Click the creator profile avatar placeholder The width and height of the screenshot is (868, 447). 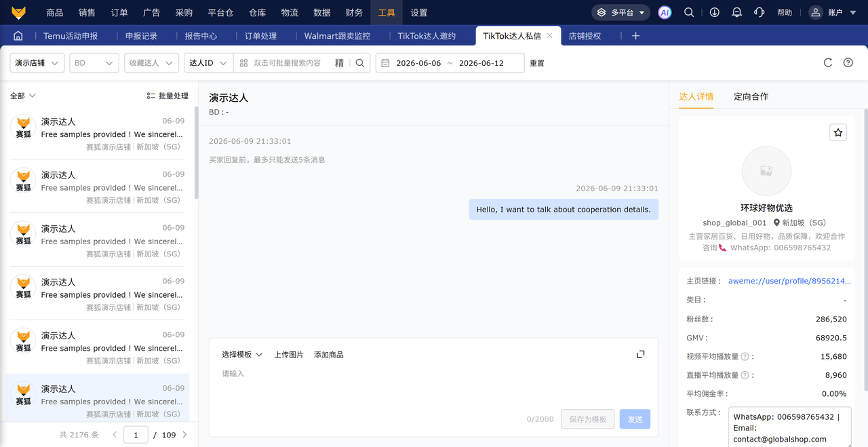[x=766, y=171]
